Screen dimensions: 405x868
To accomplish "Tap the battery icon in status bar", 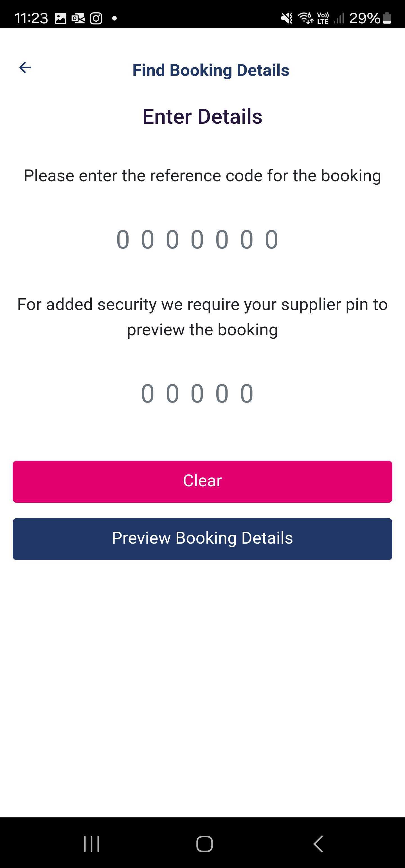I will click(388, 18).
